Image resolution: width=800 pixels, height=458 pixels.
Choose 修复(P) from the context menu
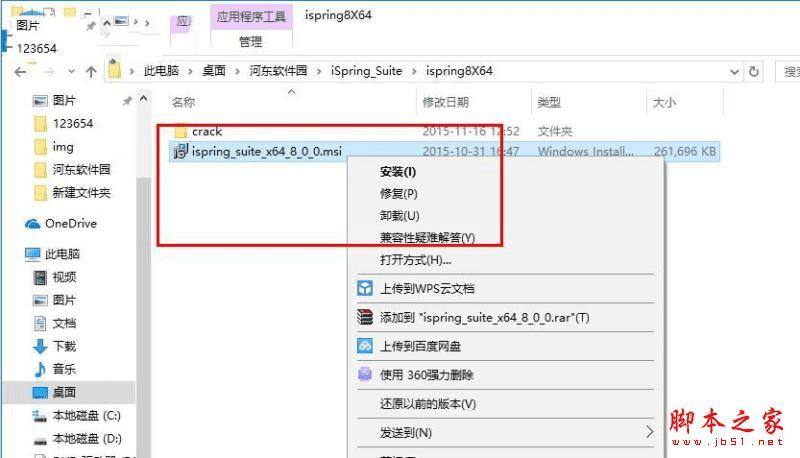point(398,194)
